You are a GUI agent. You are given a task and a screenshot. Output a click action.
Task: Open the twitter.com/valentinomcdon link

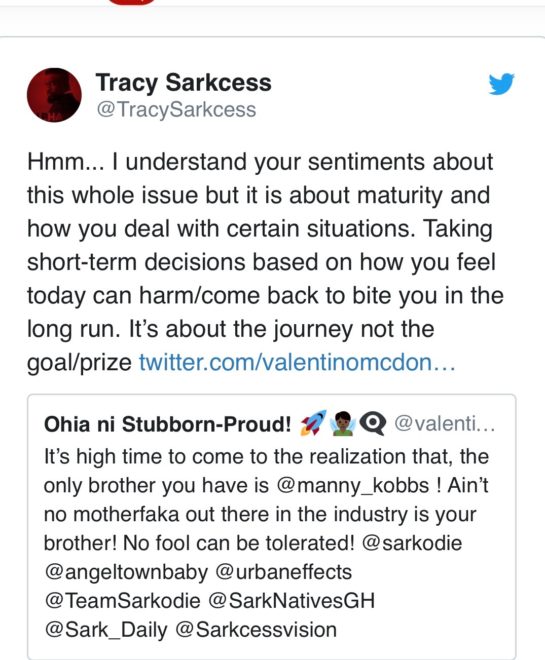(297, 362)
